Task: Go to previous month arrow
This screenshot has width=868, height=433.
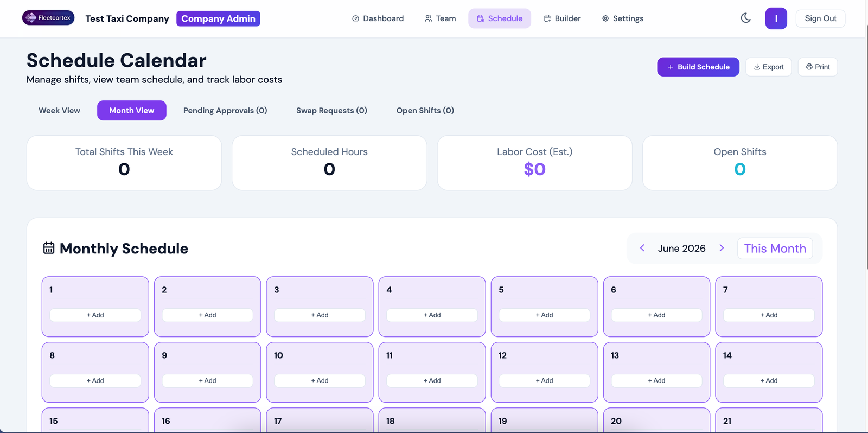Action: [642, 248]
